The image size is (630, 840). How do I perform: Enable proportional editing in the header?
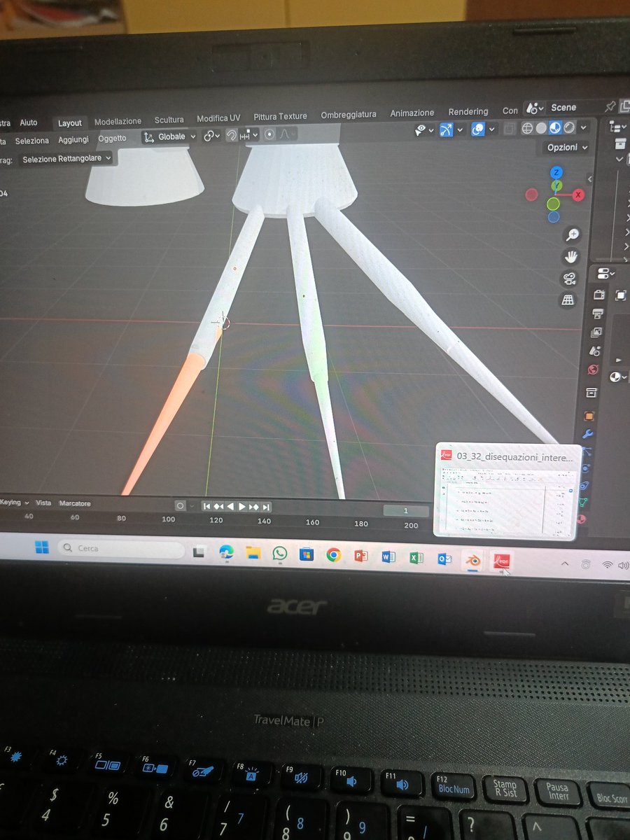coord(269,135)
